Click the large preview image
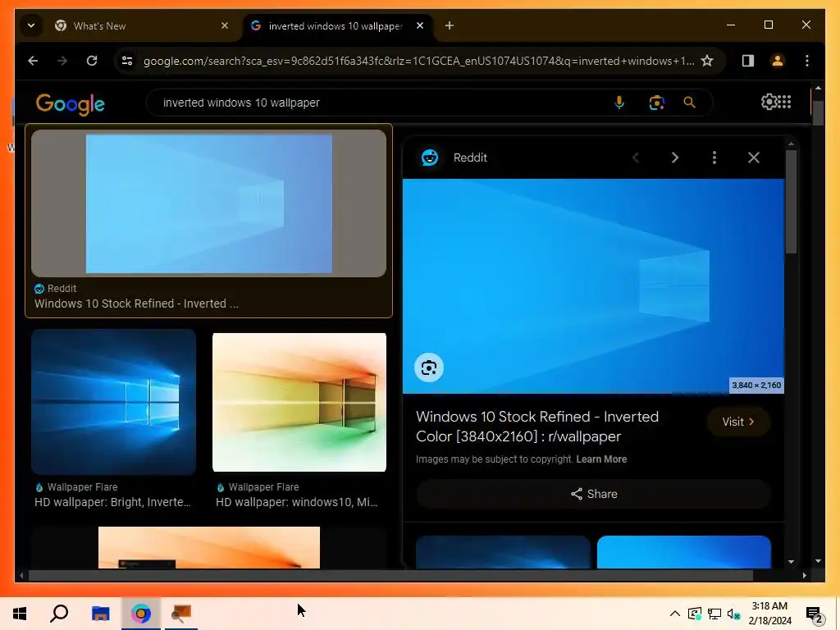 [593, 286]
